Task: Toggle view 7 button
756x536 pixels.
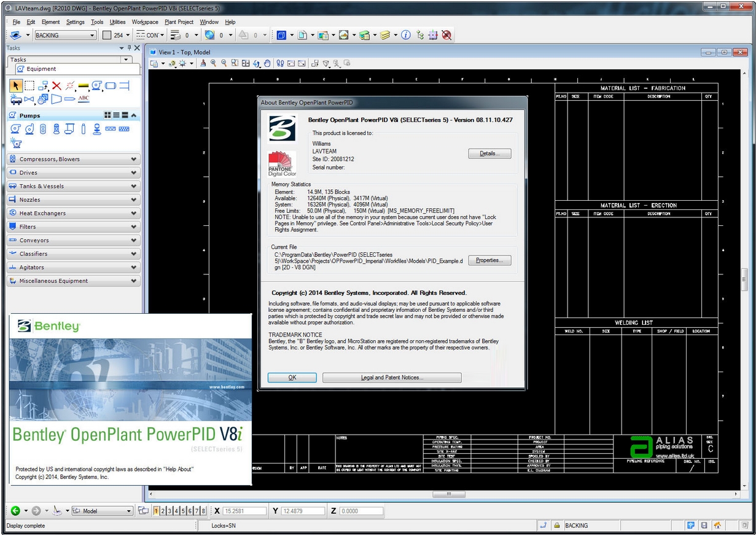Action: point(197,510)
